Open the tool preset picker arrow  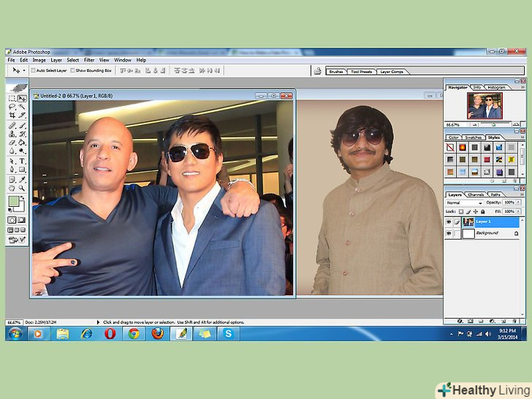[24, 71]
